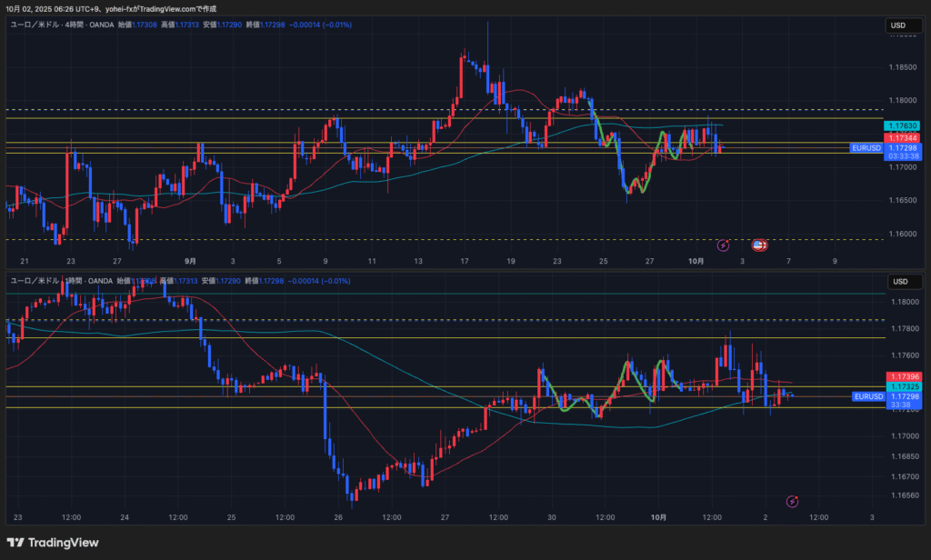Viewport: 931px width, 560px height.
Task: Open the USD currency selector on lower chart
Action: pyautogui.click(x=900, y=282)
